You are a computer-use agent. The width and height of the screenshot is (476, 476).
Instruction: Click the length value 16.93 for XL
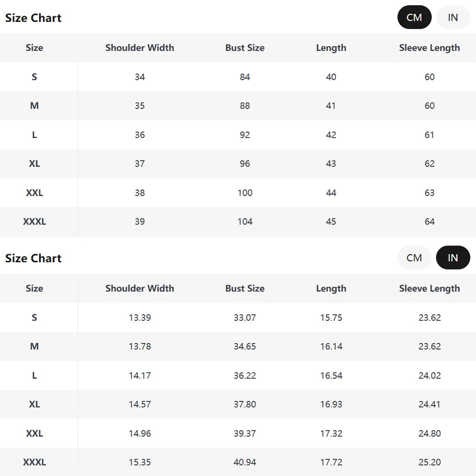click(331, 404)
